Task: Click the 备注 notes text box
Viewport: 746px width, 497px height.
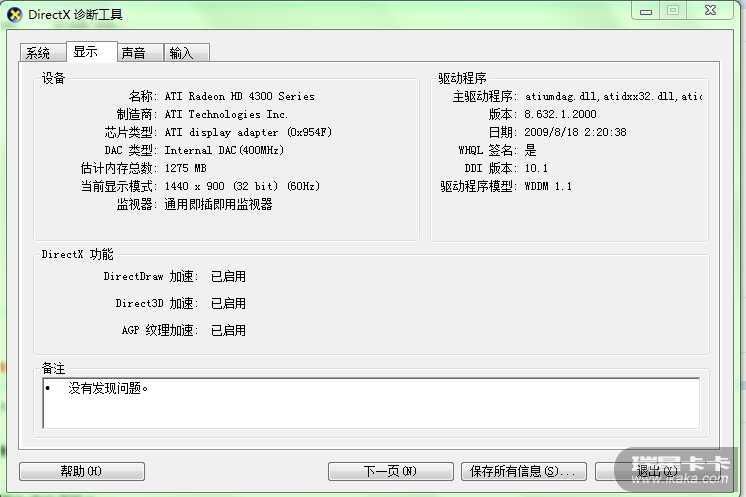Action: 371,403
